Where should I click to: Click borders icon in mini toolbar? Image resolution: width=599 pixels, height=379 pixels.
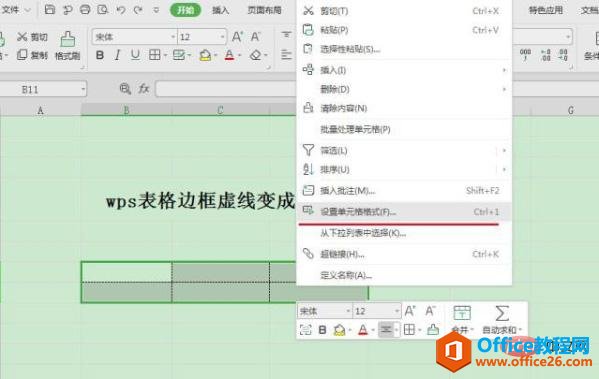[409, 330]
